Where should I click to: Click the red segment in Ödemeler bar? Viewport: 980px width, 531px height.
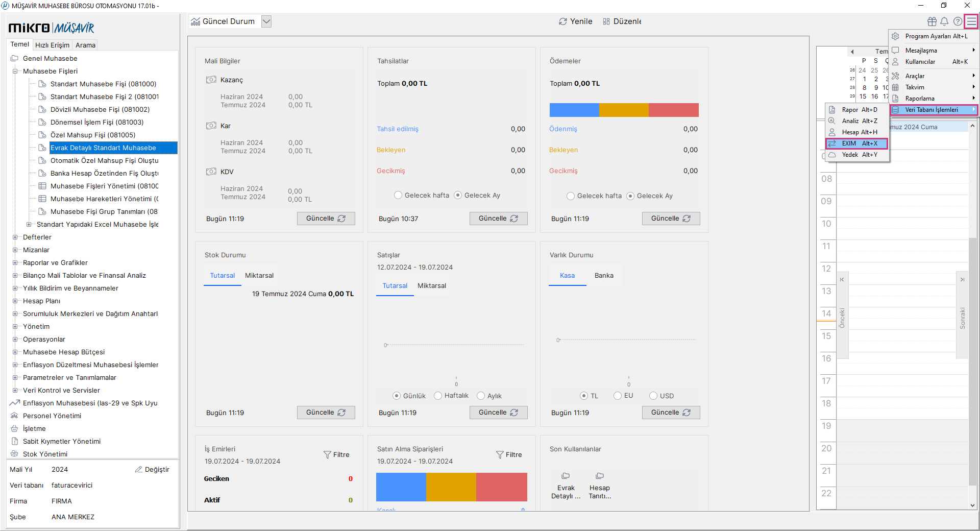point(673,110)
